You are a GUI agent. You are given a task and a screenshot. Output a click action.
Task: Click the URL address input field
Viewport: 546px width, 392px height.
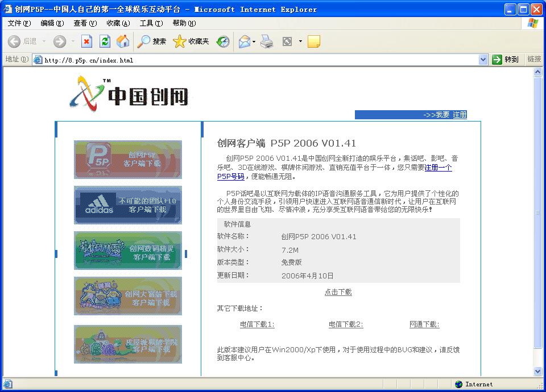pyautogui.click(x=260, y=60)
